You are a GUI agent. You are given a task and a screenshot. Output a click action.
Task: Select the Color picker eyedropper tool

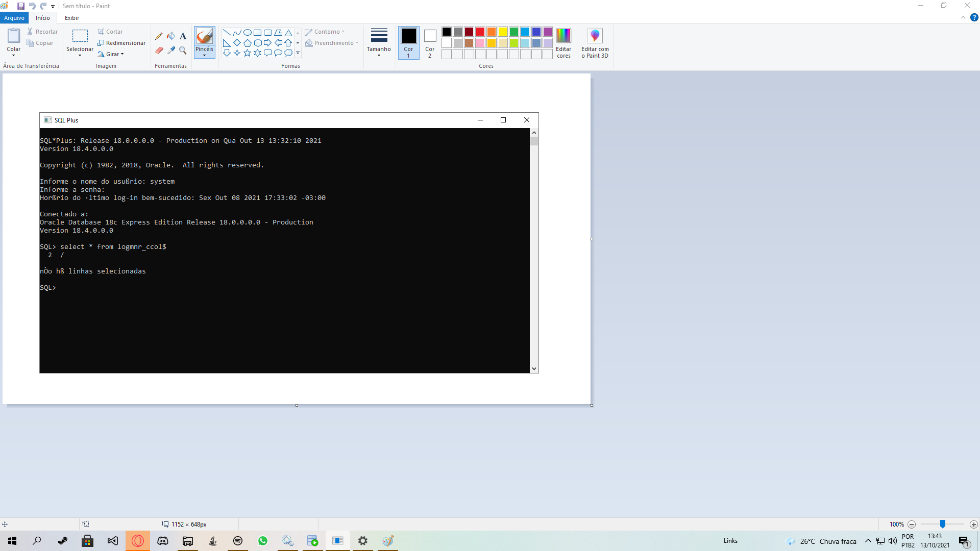[x=171, y=51]
